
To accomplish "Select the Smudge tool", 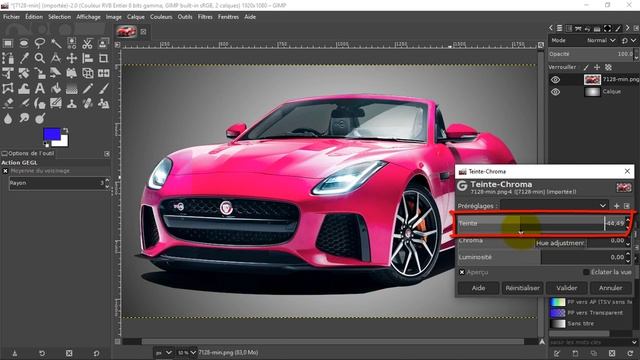I will pos(24,119).
